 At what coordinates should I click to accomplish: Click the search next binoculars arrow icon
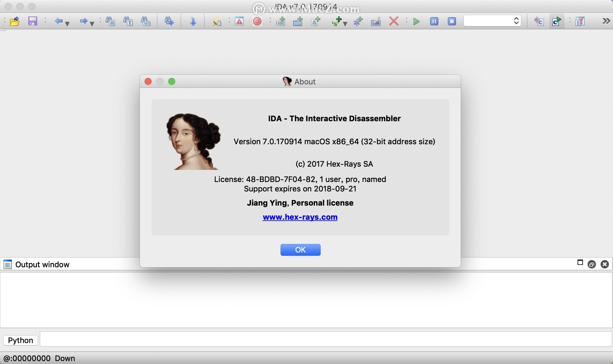click(169, 21)
